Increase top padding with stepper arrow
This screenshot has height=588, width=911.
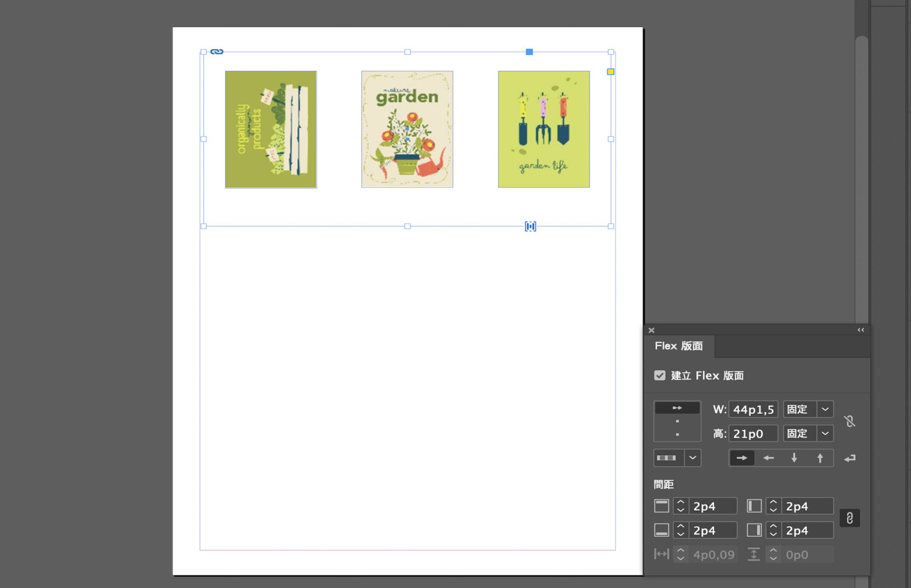(680, 502)
